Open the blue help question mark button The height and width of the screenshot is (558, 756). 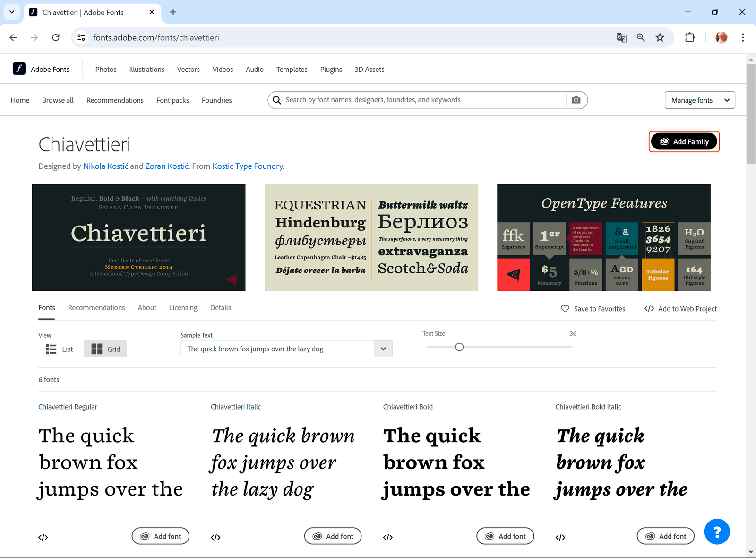tap(717, 532)
